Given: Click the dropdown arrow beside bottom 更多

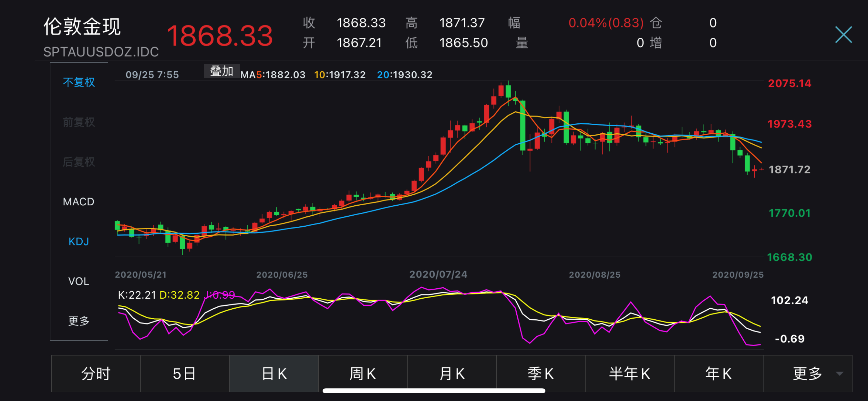Looking at the screenshot, I should (x=839, y=373).
